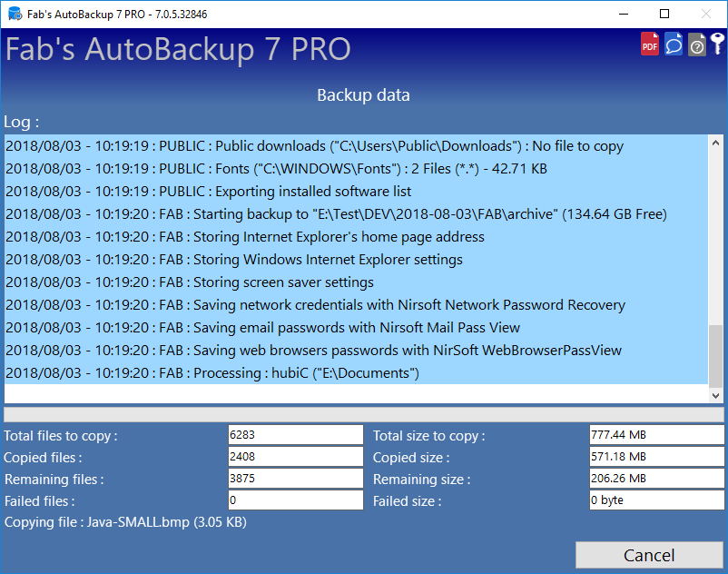Viewport: 728px width, 574px height.
Task: Click the app icon in the title bar
Action: pos(14,15)
